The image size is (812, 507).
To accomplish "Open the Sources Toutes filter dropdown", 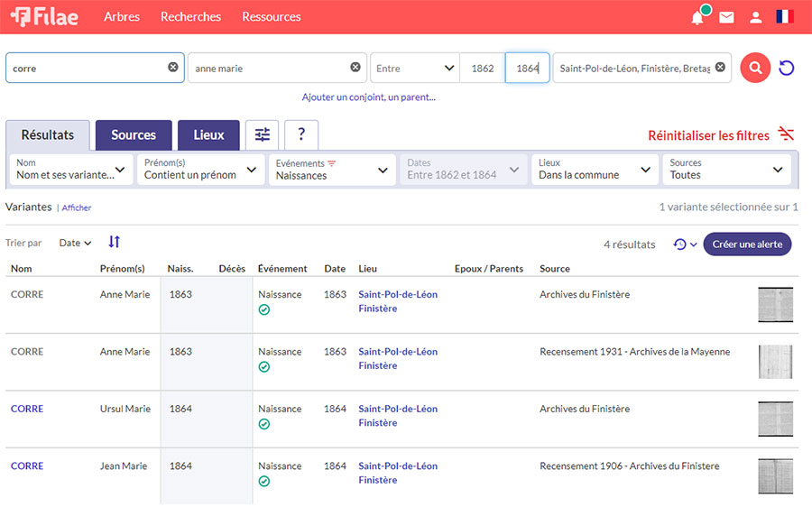I will (727, 170).
